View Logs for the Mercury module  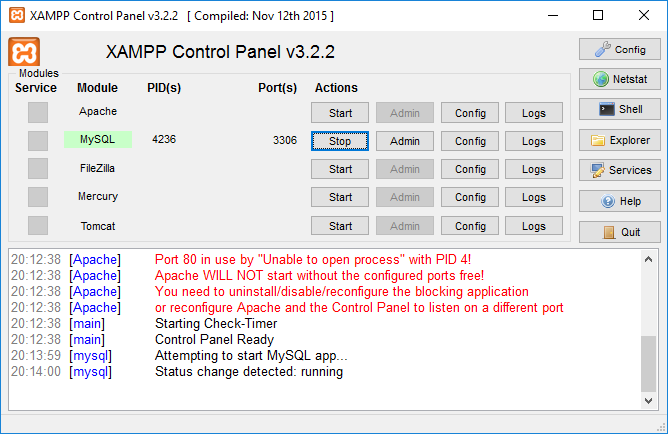[534, 197]
